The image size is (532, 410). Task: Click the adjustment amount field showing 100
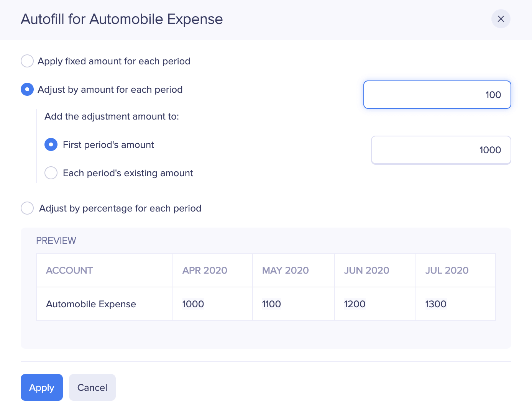(437, 95)
